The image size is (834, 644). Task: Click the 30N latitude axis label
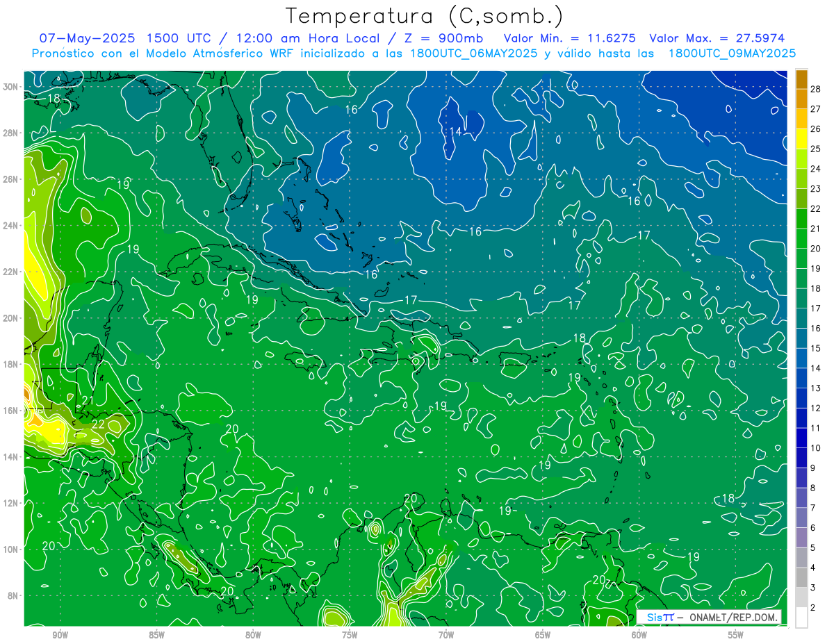(10, 87)
